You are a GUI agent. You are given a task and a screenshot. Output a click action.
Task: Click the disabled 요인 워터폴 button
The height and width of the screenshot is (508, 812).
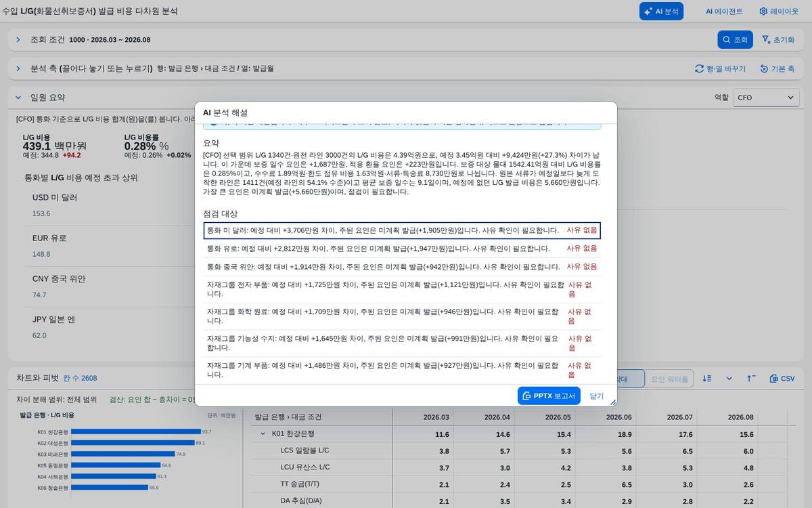pyautogui.click(x=669, y=379)
